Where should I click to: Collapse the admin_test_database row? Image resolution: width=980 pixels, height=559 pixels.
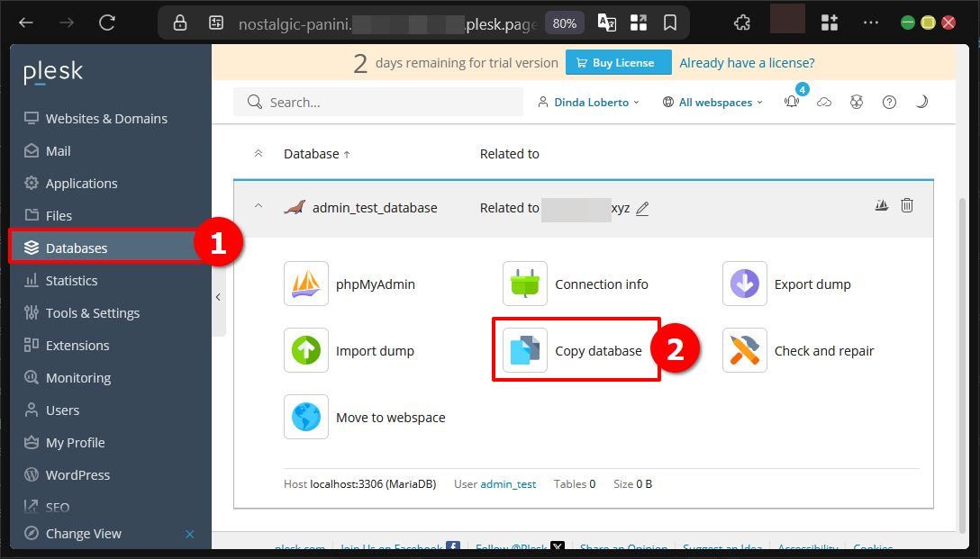tap(259, 206)
